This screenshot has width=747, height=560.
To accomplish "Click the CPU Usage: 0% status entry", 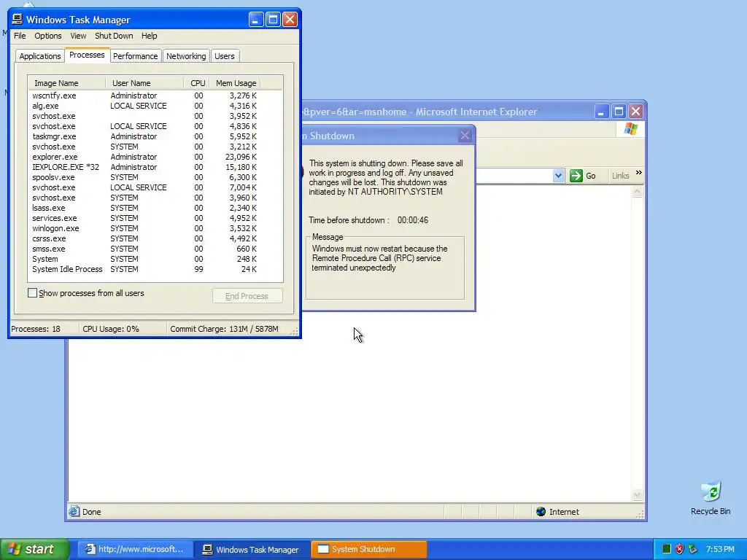I will tap(111, 329).
